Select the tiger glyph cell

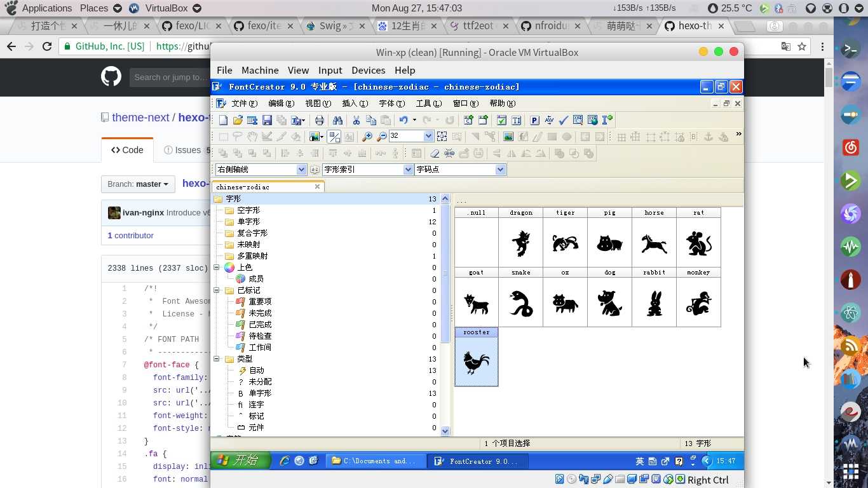[x=566, y=238]
